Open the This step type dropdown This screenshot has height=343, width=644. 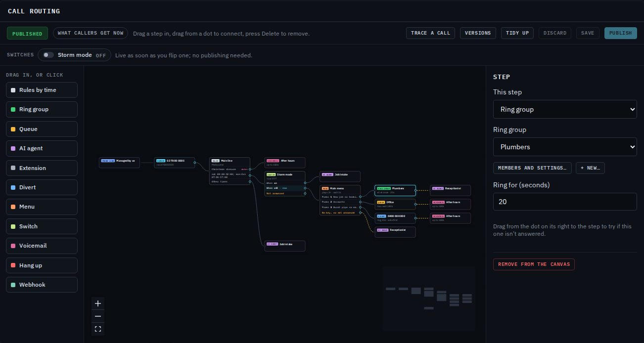click(565, 109)
